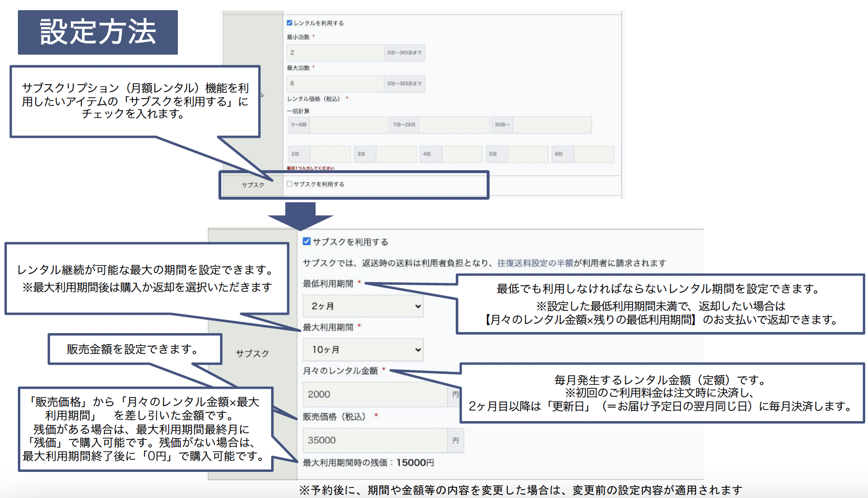
Task: Click the 3泊 price input
Action: pos(396,154)
